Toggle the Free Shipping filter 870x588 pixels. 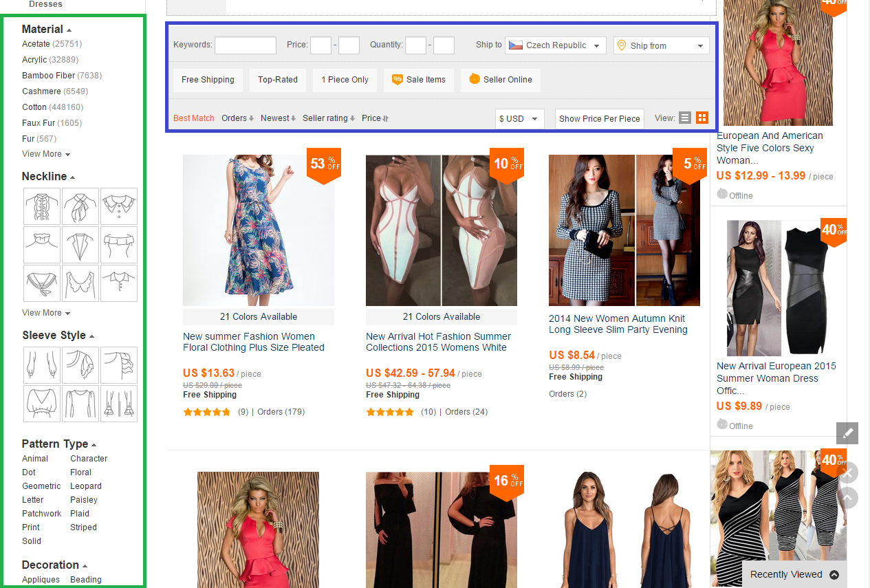(208, 80)
